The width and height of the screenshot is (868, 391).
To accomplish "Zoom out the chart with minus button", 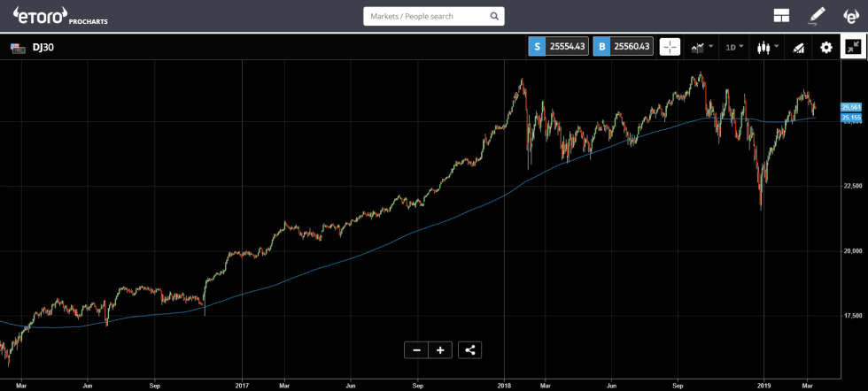I will pos(416,349).
